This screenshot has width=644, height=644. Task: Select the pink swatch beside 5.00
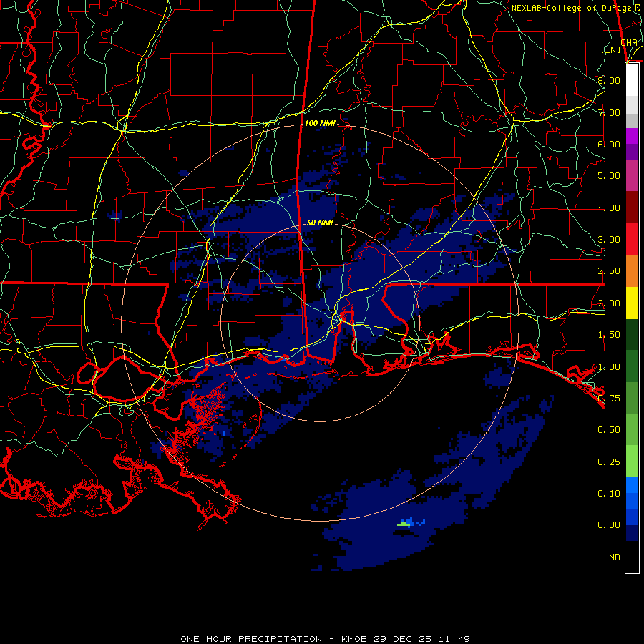(x=632, y=176)
